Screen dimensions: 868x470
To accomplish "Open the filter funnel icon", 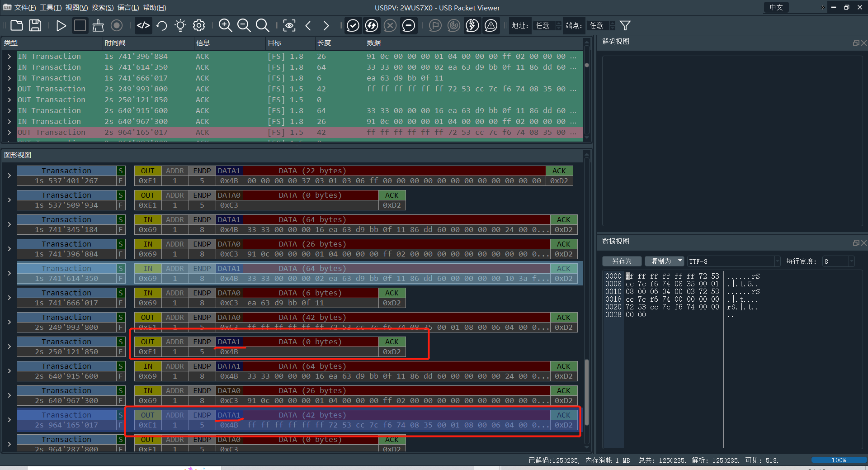I will tap(625, 25).
